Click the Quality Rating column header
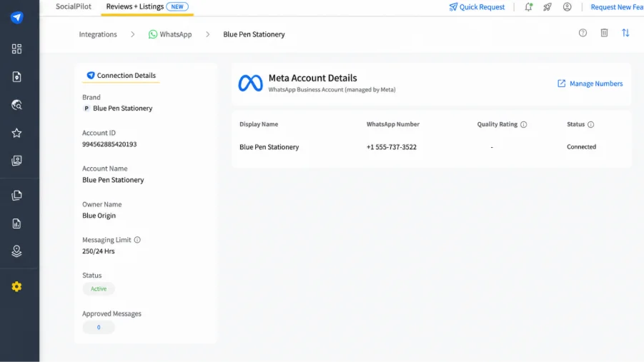644x362 pixels. coord(497,124)
